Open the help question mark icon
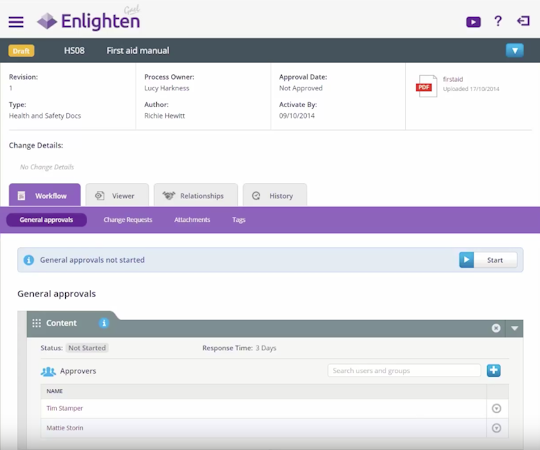The image size is (540, 450). click(x=498, y=21)
